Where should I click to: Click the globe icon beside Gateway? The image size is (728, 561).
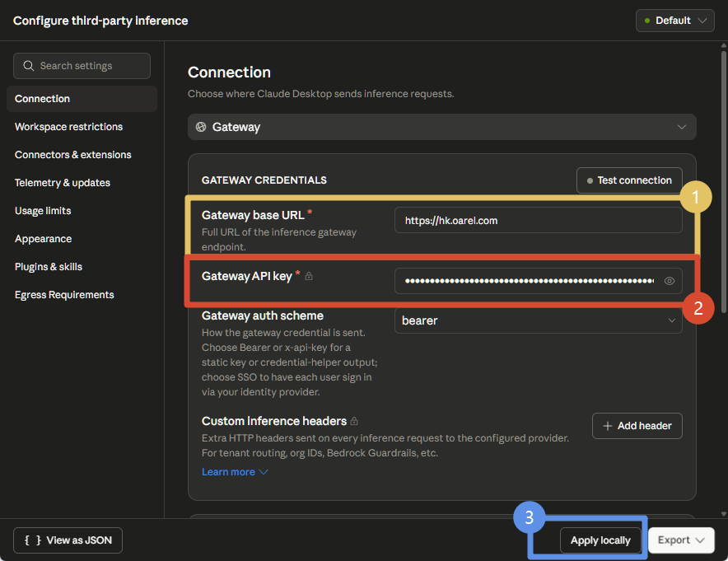tap(201, 127)
